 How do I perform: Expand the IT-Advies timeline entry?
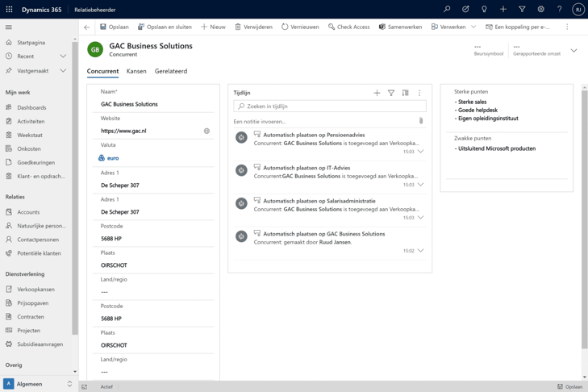tap(421, 185)
